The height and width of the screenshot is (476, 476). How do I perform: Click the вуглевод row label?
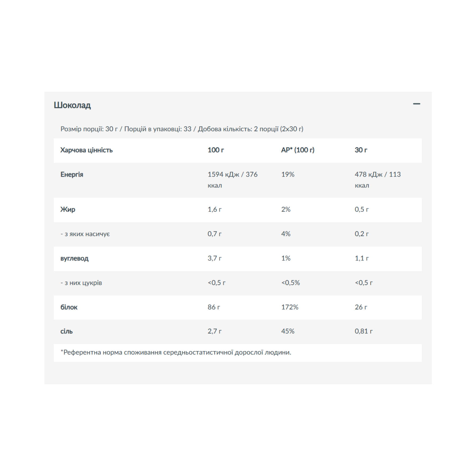tap(74, 258)
